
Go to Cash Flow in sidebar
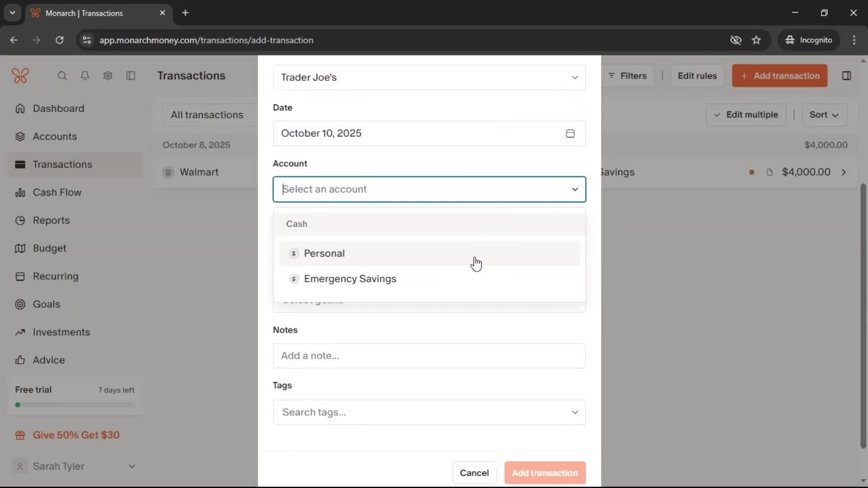pyautogui.click(x=57, y=192)
